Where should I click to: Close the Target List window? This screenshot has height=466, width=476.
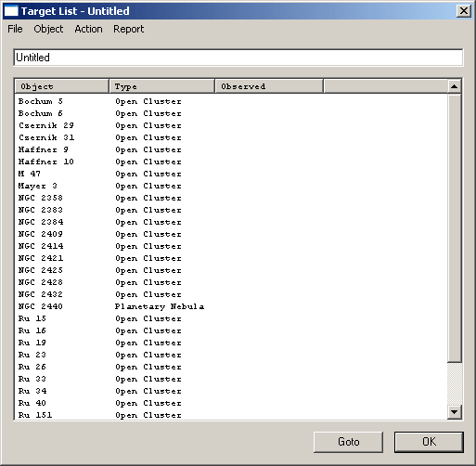(x=464, y=11)
